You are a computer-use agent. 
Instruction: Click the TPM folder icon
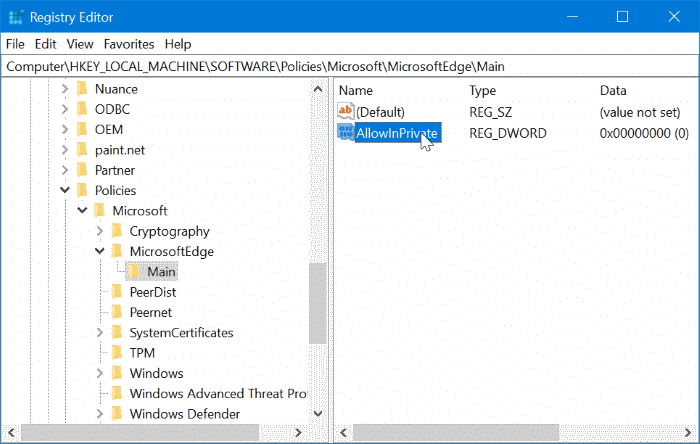pos(116,353)
